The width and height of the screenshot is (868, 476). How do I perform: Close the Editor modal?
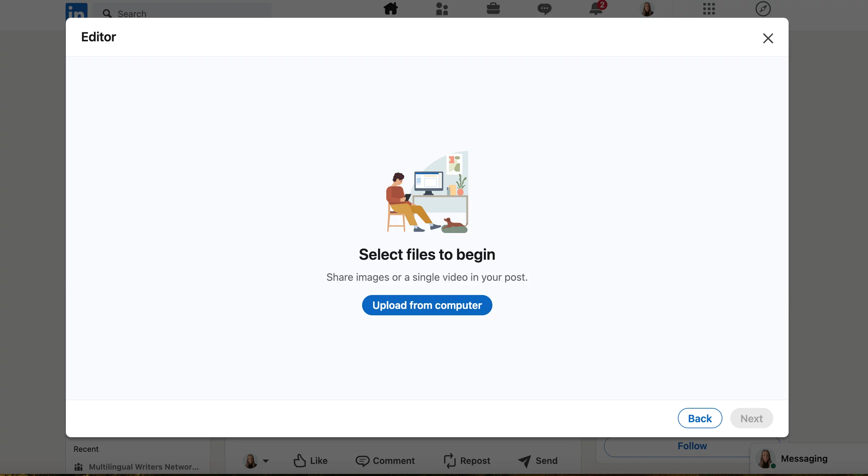pyautogui.click(x=768, y=37)
